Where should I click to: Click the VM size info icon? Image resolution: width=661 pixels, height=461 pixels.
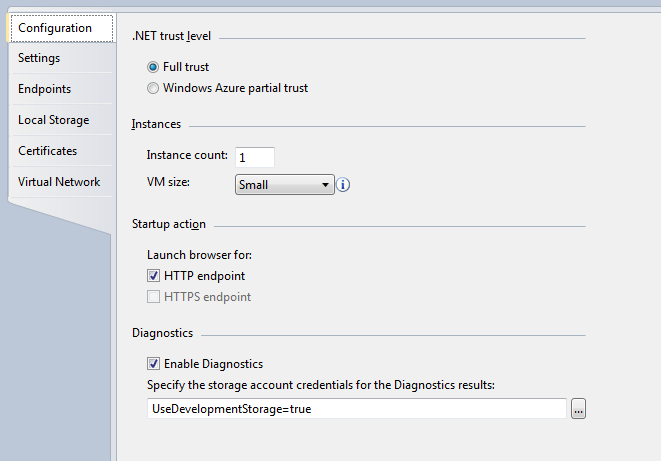(344, 185)
